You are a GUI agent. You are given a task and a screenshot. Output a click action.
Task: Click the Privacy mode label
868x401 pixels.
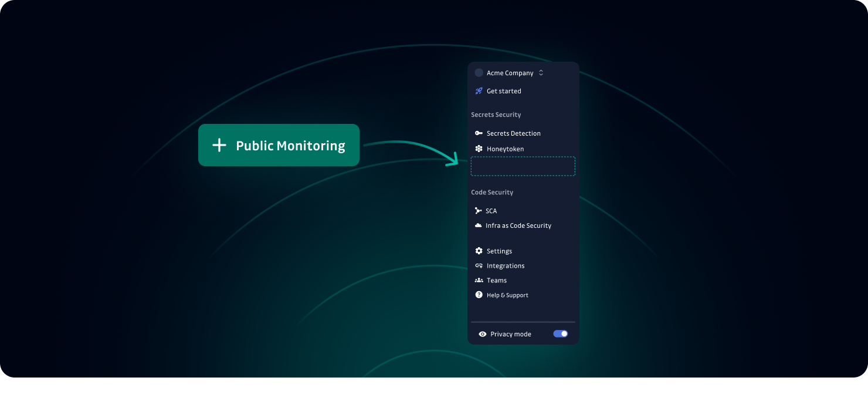click(x=511, y=334)
